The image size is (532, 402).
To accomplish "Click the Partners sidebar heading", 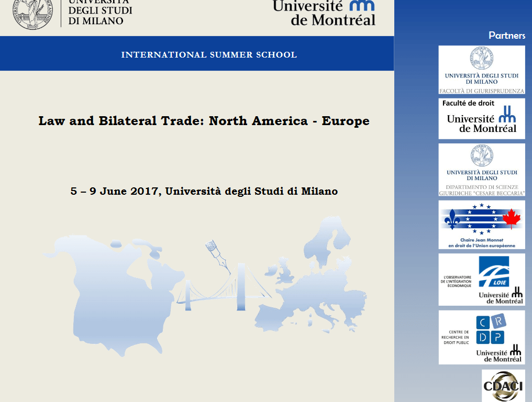I will click(506, 36).
